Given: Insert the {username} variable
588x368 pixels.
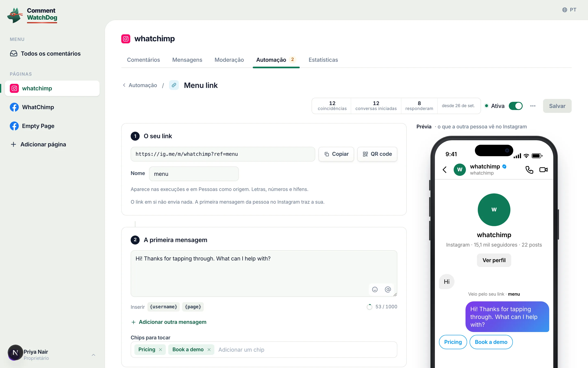Looking at the screenshot, I should coord(163,307).
